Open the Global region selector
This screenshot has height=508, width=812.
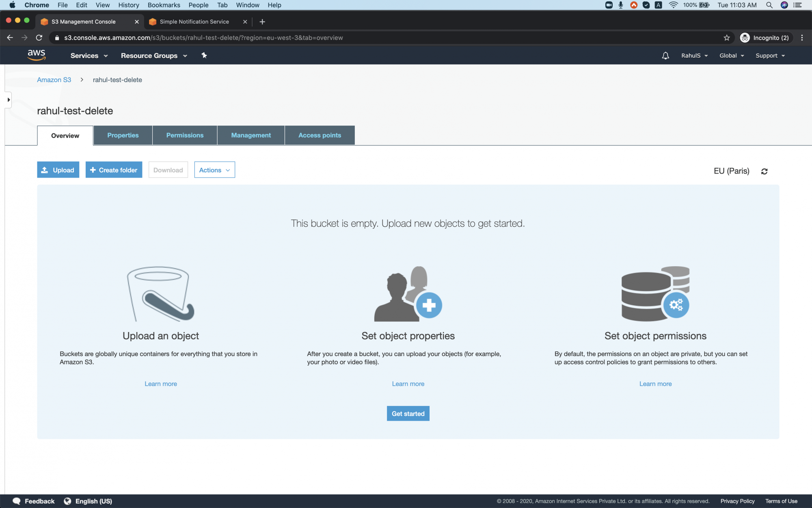tap(731, 55)
